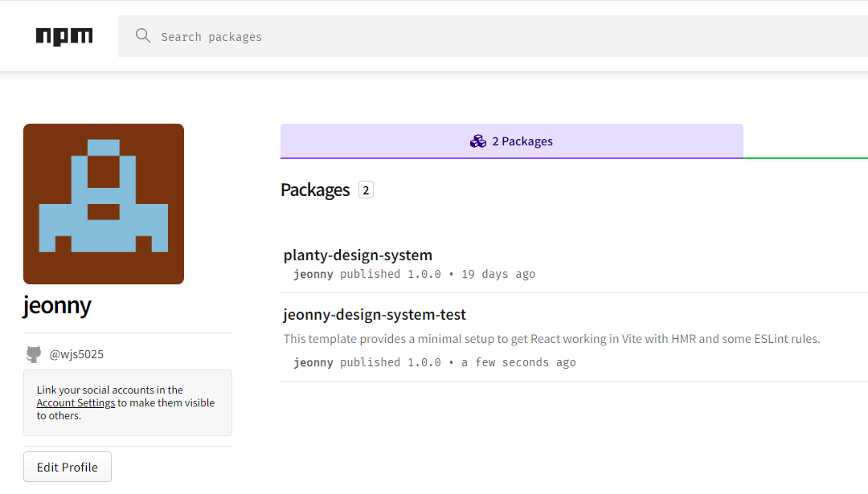Click the GitHub octocat icon
868x494 pixels.
34,354
